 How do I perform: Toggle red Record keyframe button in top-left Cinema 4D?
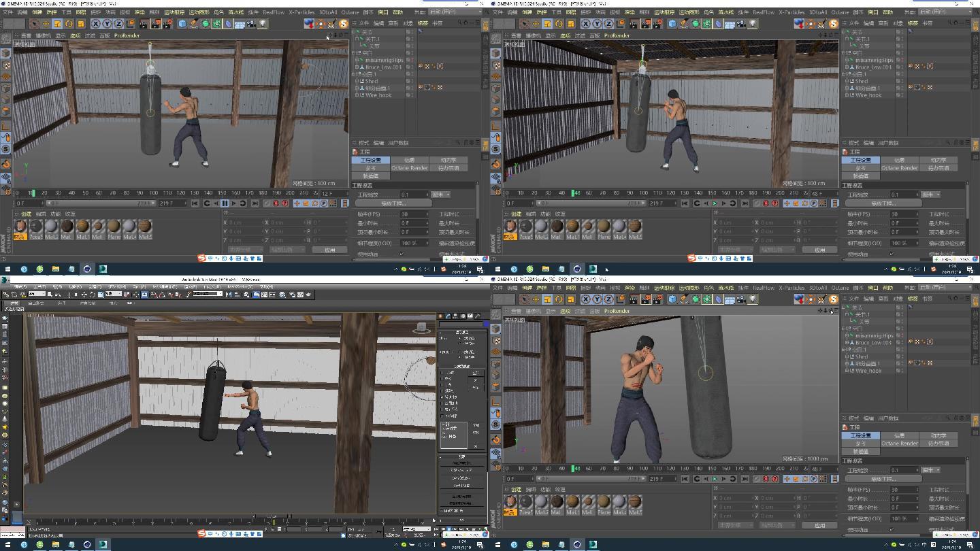[276, 203]
